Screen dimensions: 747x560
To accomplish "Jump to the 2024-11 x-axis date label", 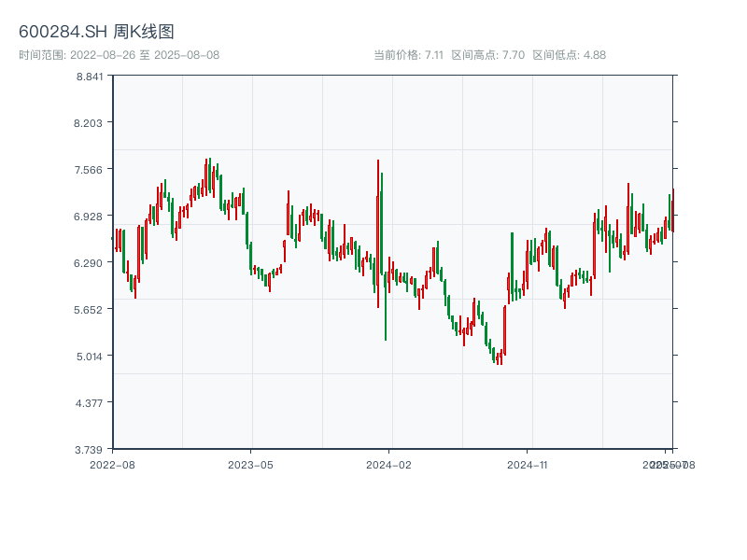I will [528, 464].
